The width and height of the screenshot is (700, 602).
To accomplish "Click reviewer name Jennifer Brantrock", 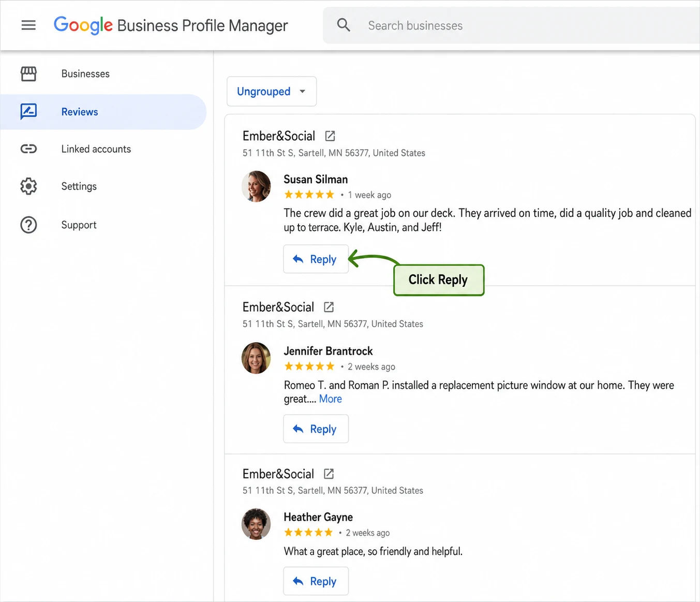I will (x=328, y=351).
